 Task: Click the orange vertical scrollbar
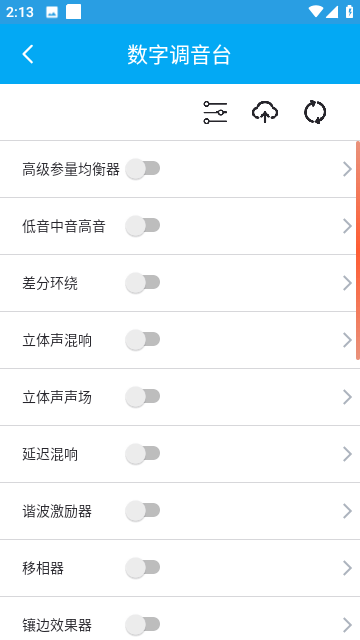358,250
